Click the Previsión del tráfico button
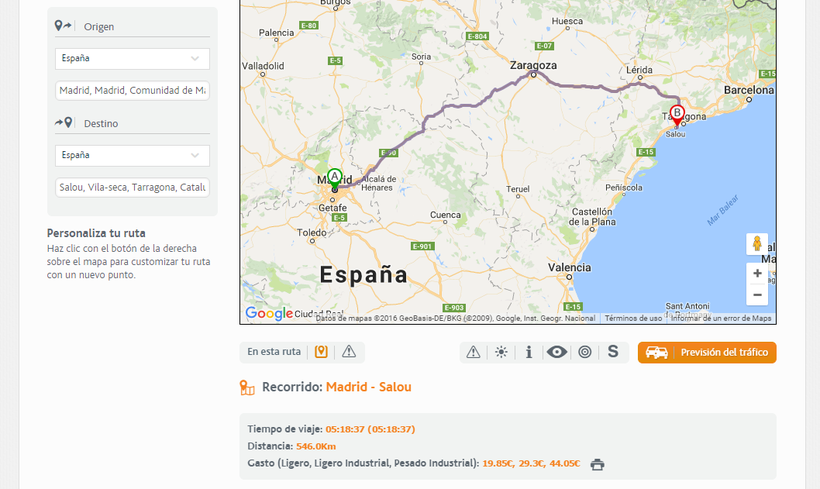Image resolution: width=820 pixels, height=489 pixels. [x=707, y=352]
